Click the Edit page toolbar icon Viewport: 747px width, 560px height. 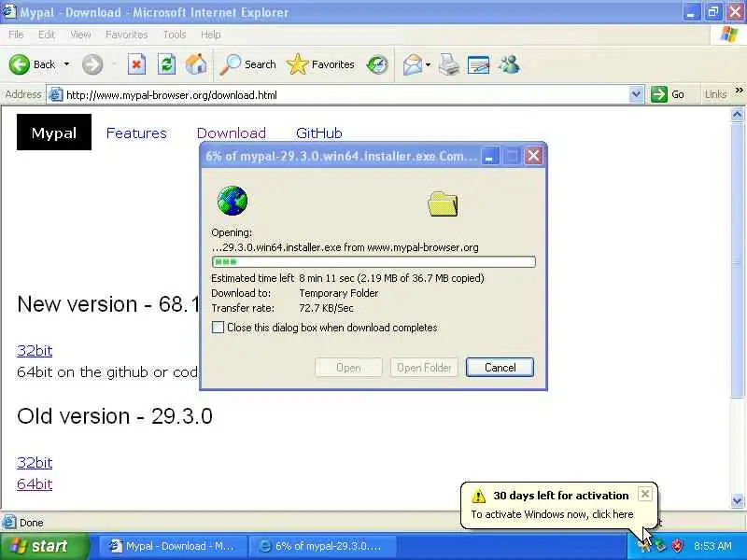coord(479,64)
